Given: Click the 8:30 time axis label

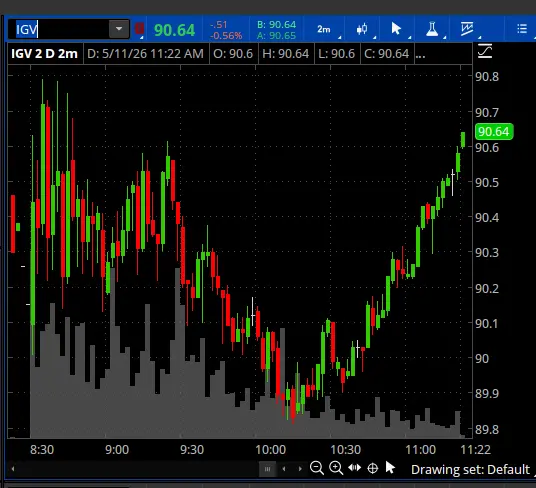Looking at the screenshot, I should click(x=42, y=450).
